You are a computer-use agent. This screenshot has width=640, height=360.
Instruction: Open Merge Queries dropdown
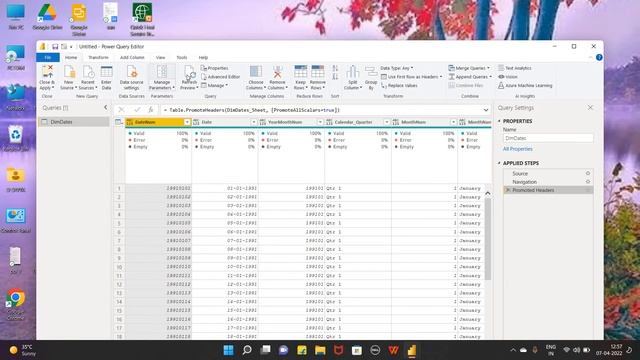point(469,68)
